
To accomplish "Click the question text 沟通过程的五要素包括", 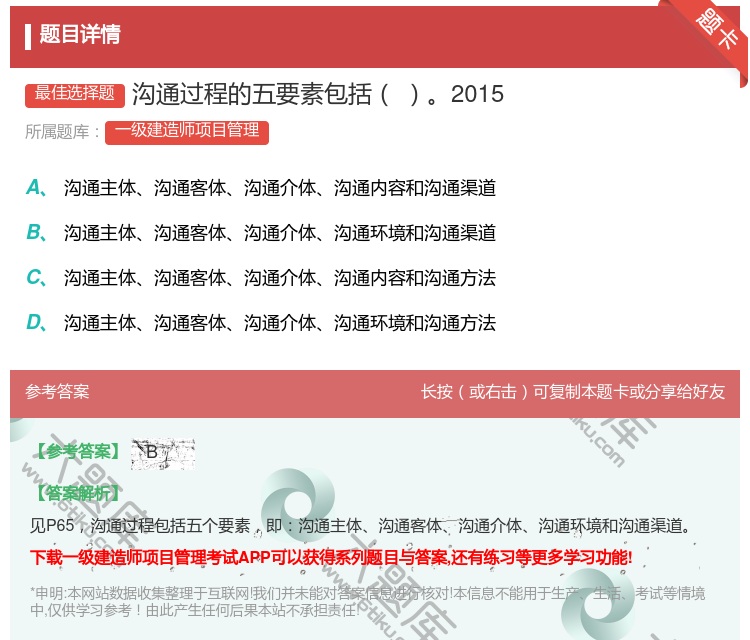I will pyautogui.click(x=318, y=94).
